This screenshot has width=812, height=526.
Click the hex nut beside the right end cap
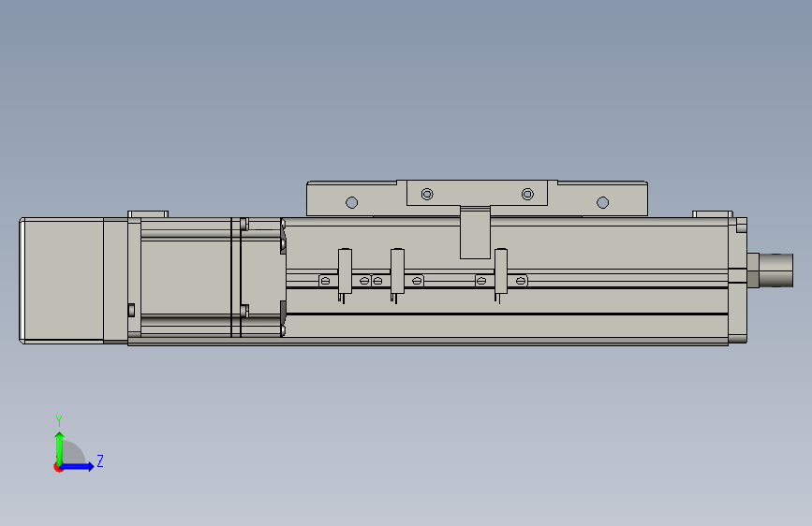click(x=753, y=270)
